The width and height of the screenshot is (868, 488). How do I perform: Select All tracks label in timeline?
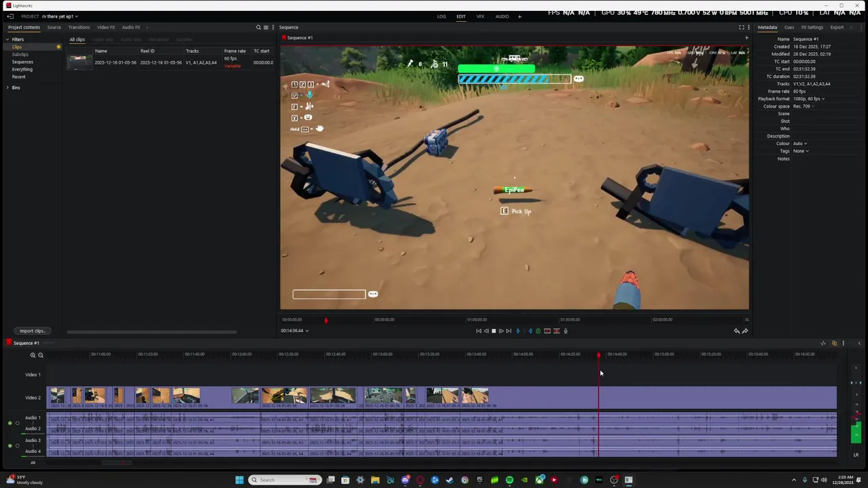click(33, 463)
